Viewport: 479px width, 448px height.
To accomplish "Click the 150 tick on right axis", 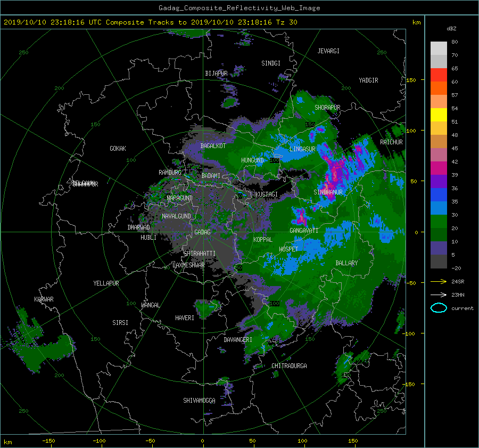I will pyautogui.click(x=411, y=80).
